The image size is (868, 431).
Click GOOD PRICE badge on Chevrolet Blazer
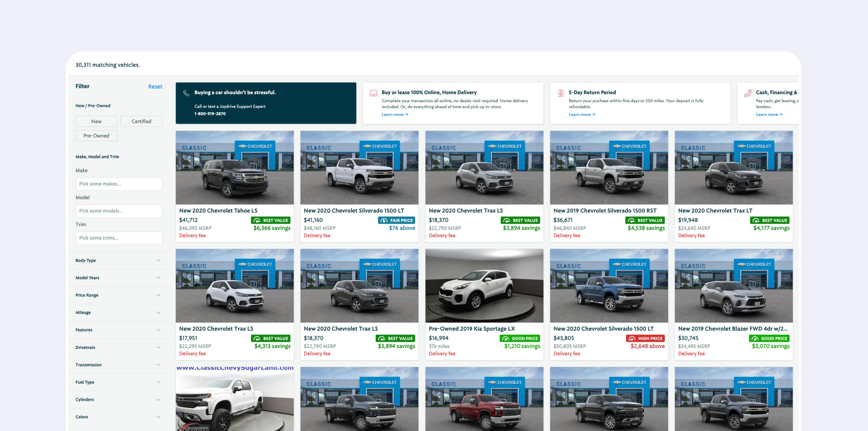(x=769, y=338)
